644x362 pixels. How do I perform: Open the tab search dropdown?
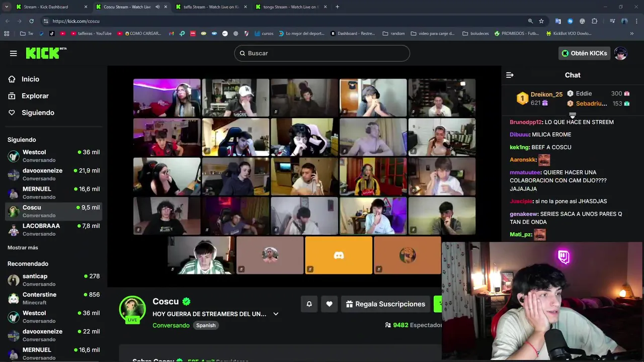coord(7,7)
